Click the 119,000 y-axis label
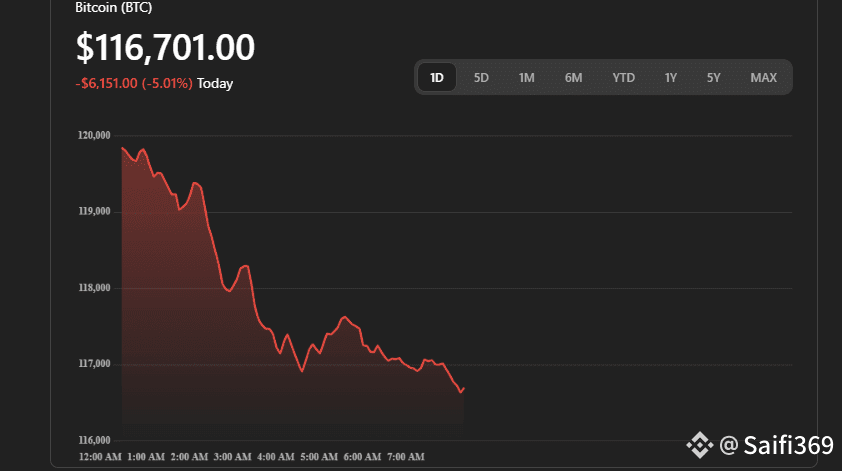Viewport: 842px width, 471px height. 94,212
